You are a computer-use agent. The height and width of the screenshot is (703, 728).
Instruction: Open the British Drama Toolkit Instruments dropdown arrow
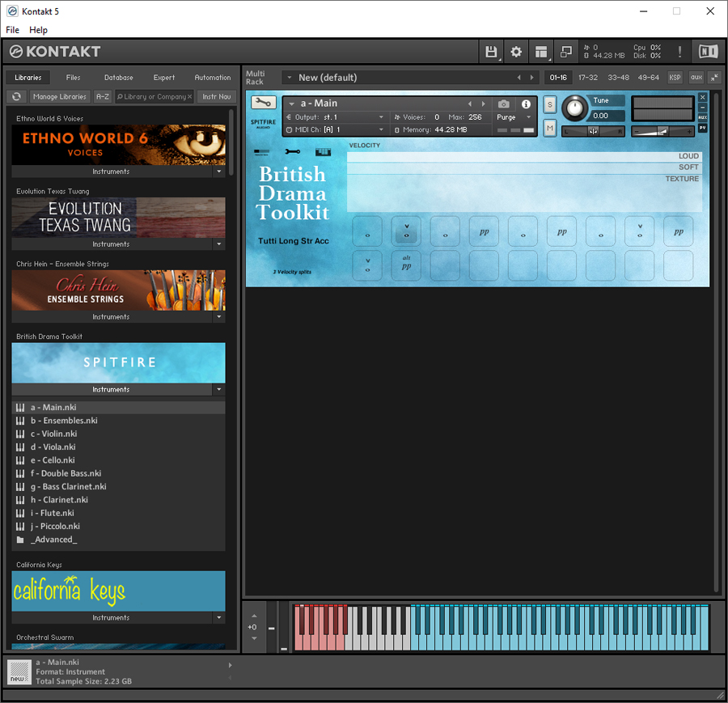(219, 389)
